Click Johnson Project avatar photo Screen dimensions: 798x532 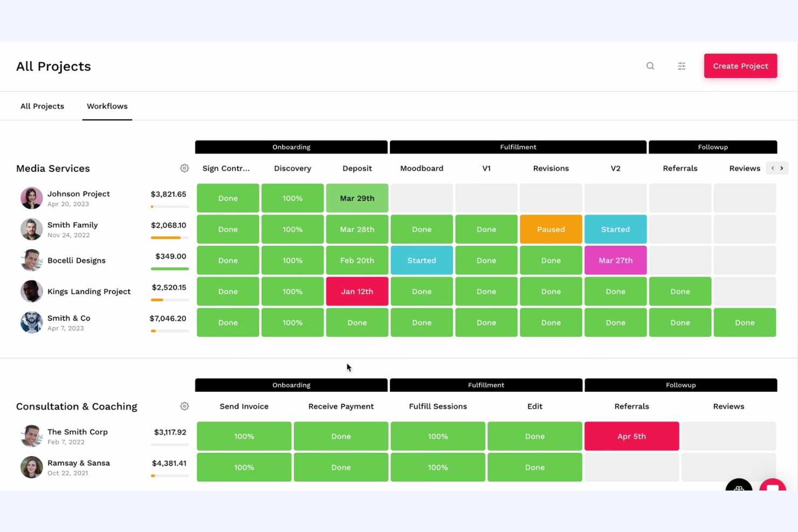pyautogui.click(x=31, y=198)
